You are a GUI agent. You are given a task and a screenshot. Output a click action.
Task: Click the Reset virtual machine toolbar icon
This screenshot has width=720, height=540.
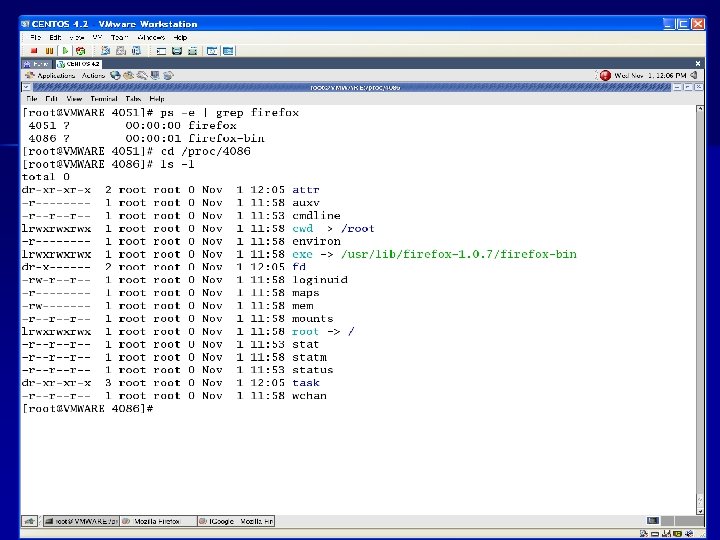81,51
